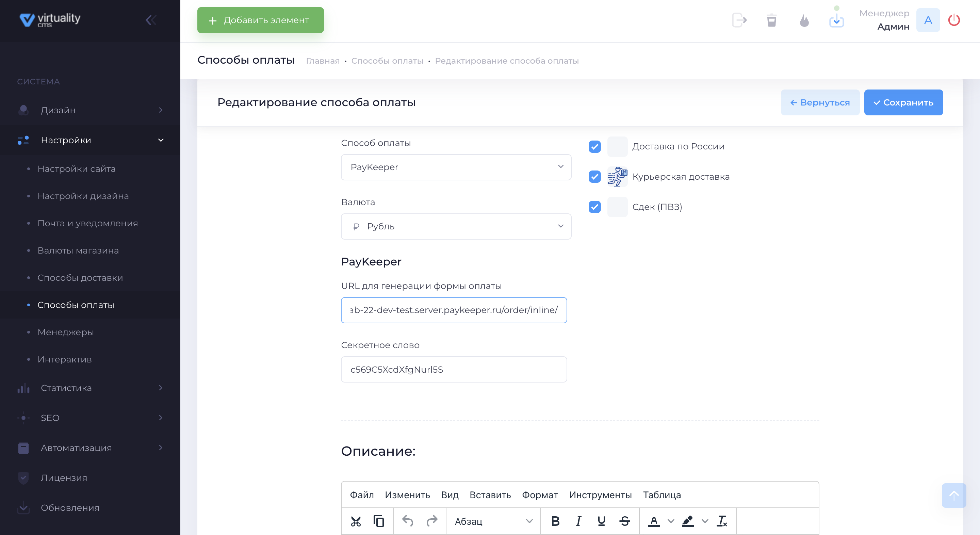Toggle Bold formatting in editor toolbar
This screenshot has height=535, width=980.
[555, 521]
